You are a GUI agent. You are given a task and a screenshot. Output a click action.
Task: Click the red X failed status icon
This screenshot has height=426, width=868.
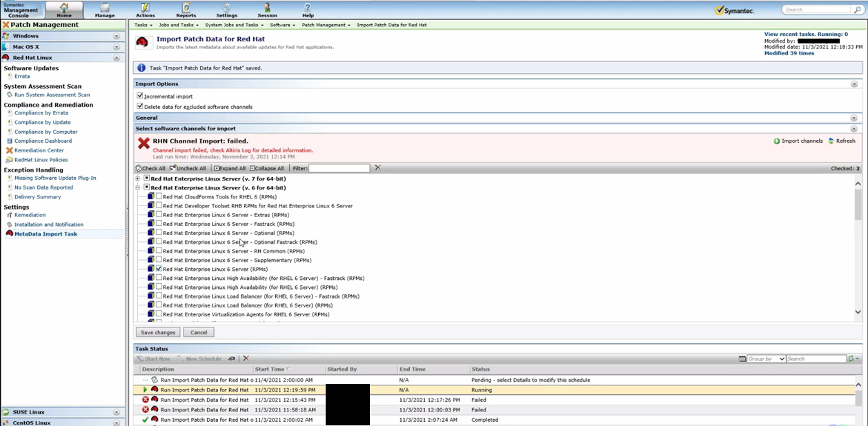144,143
